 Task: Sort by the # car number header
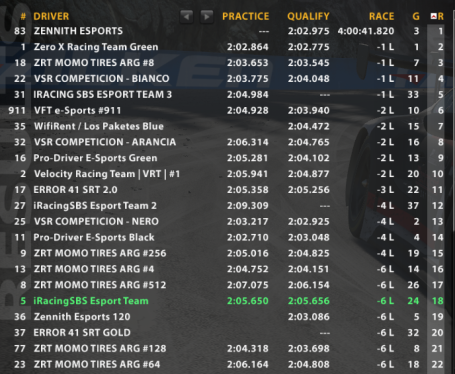tap(23, 16)
